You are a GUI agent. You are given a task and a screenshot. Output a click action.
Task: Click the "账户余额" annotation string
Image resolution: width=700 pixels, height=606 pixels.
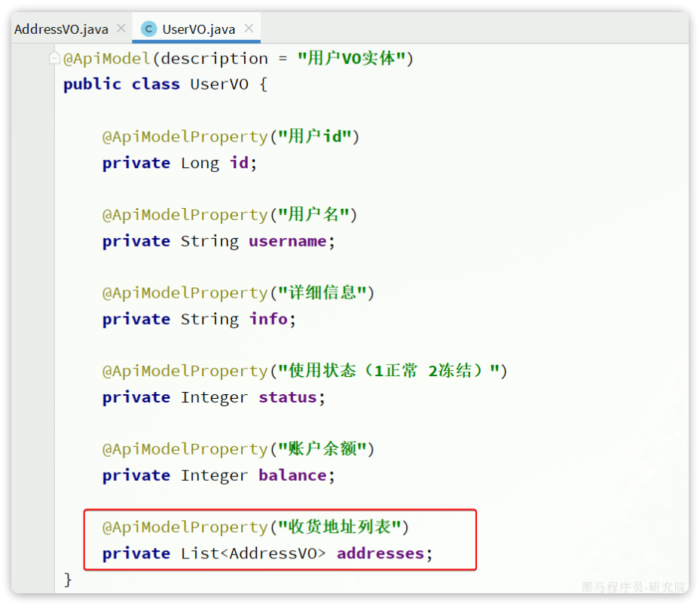tap(322, 448)
